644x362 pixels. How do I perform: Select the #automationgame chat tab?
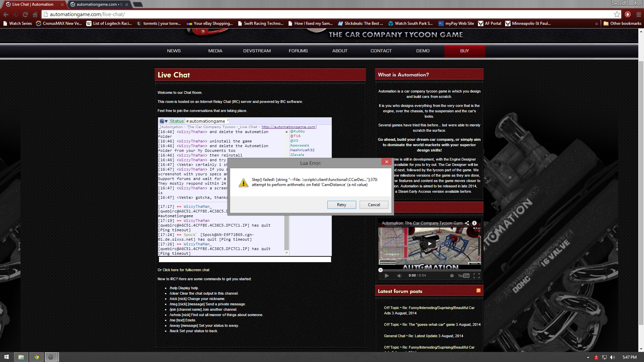[x=205, y=121]
